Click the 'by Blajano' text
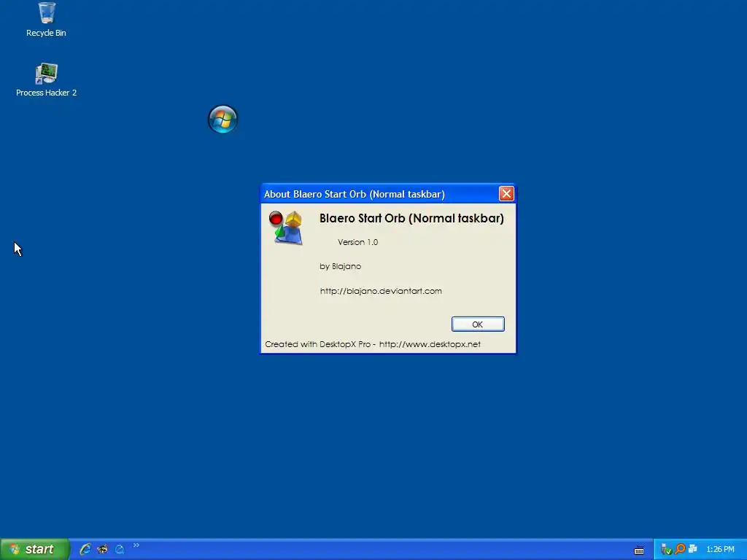 coord(340,266)
